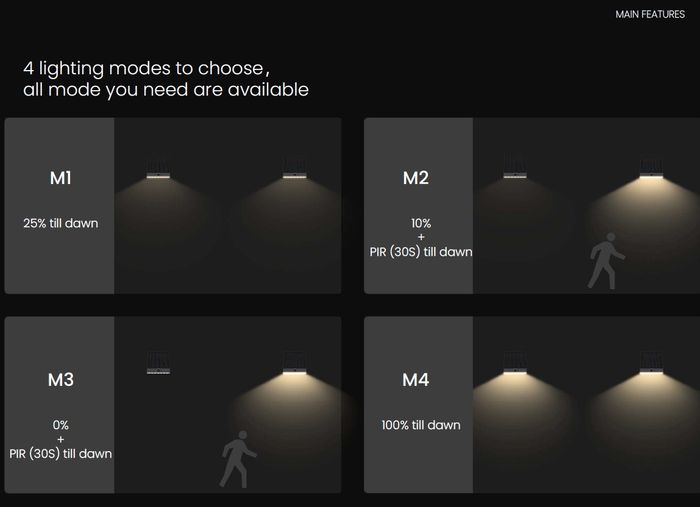Select the M1 mode title
700x507 pixels.
(60, 179)
